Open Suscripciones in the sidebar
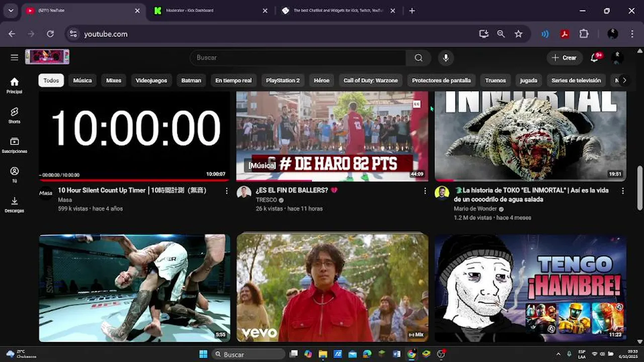 click(14, 145)
